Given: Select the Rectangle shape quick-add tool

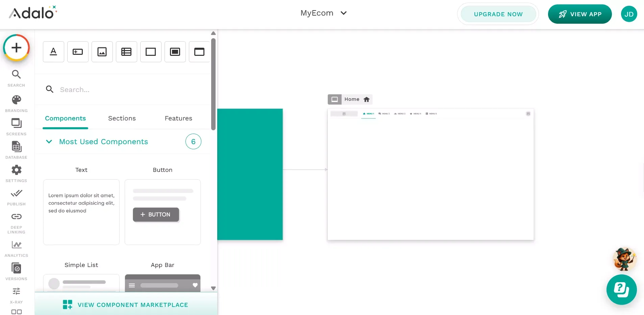Looking at the screenshot, I should 151,52.
